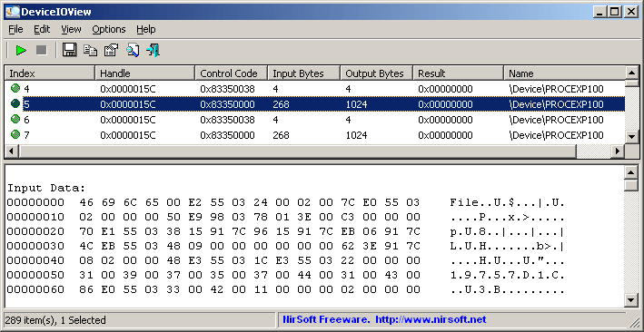Click ASCII text "File..U.$...|.U."
Screen dimensions: 644x332
[x=507, y=202]
